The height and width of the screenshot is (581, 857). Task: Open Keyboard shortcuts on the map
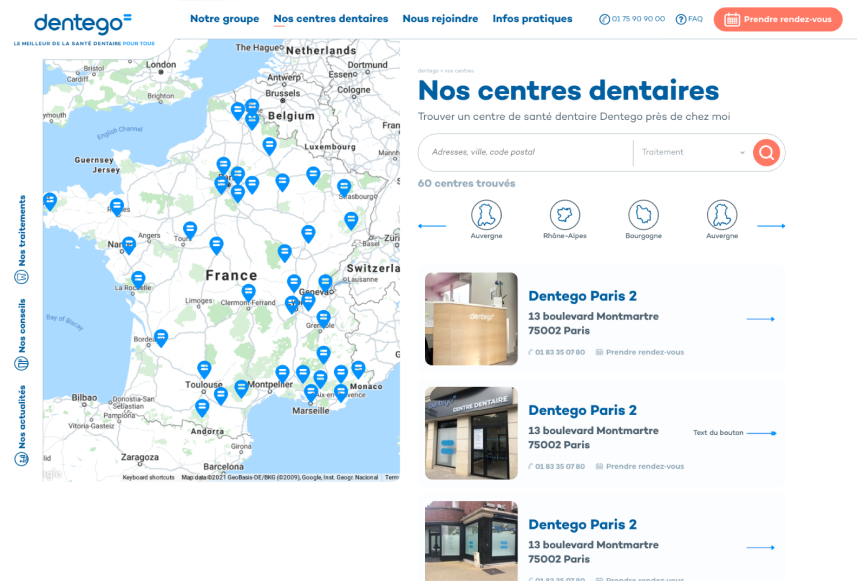tap(149, 477)
